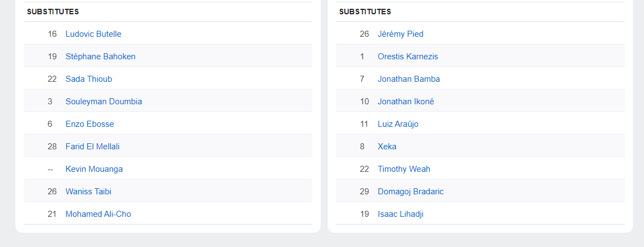Click Stéphane Bahoken's name
This screenshot has width=644, height=247.
100,57
